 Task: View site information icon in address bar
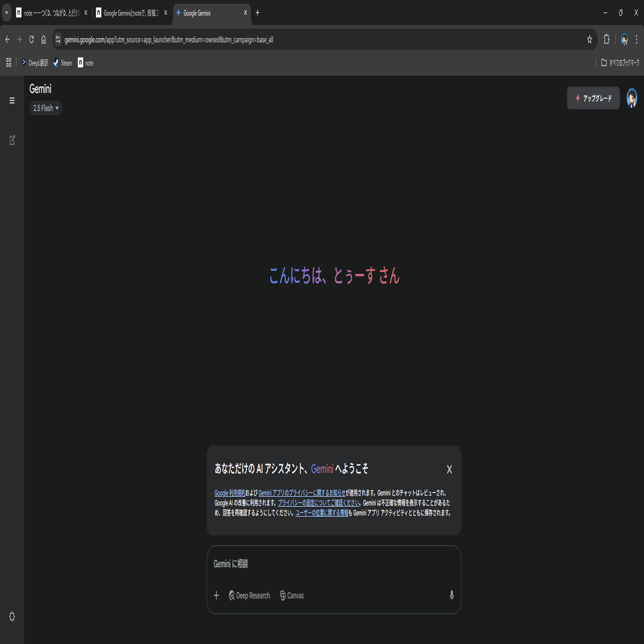58,39
